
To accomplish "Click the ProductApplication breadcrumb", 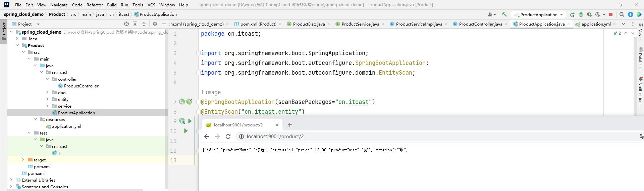I will pos(156,14).
